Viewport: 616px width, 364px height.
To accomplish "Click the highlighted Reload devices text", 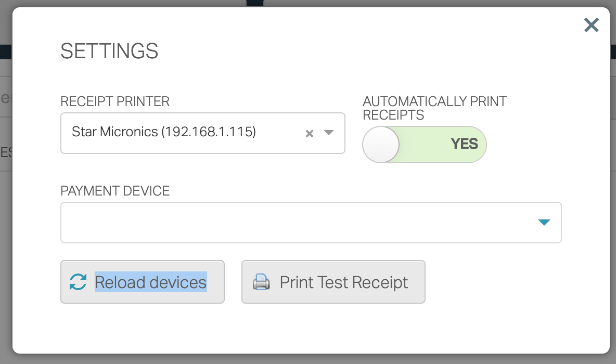I will click(x=151, y=282).
